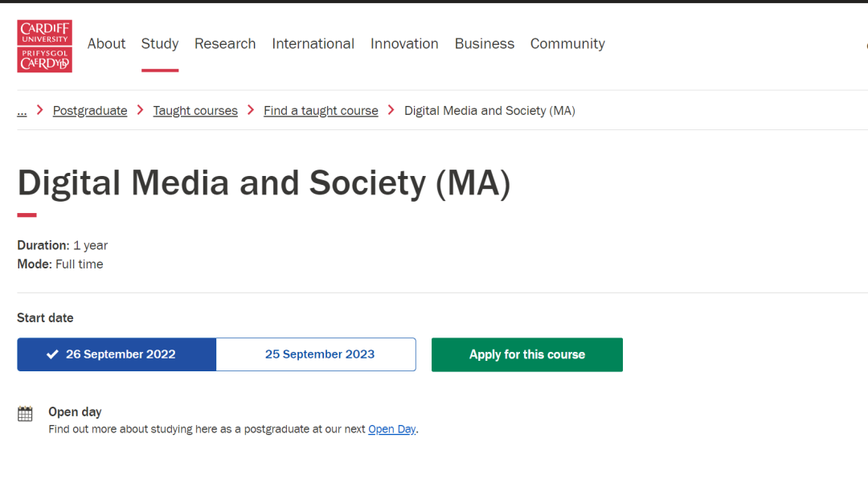Open the Study menu
The image size is (868, 483).
pyautogui.click(x=160, y=44)
